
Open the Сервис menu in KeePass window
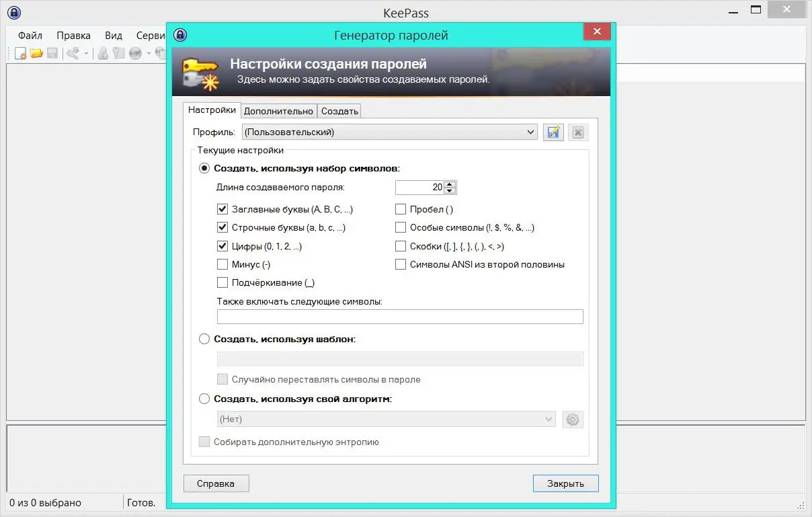pyautogui.click(x=151, y=36)
